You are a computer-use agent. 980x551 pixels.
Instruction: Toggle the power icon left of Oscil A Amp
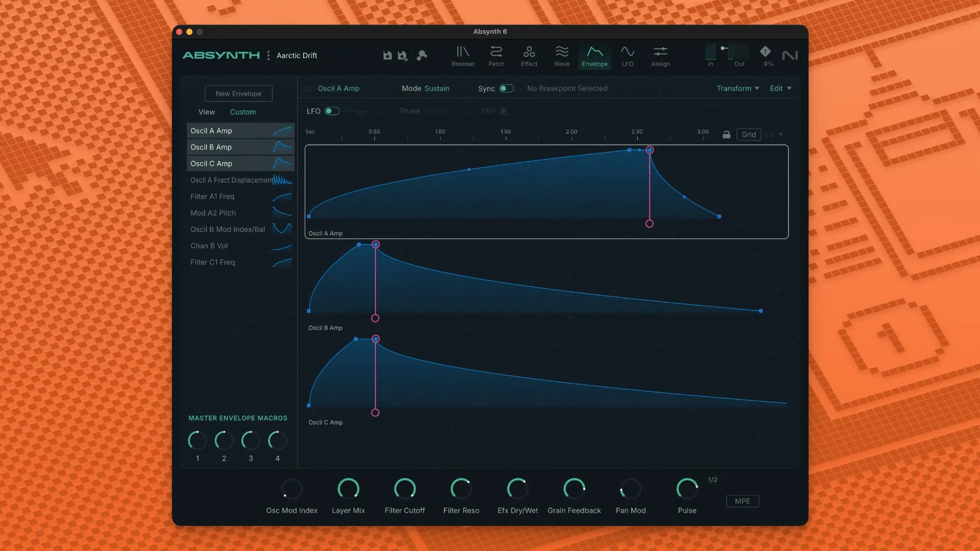coord(309,89)
